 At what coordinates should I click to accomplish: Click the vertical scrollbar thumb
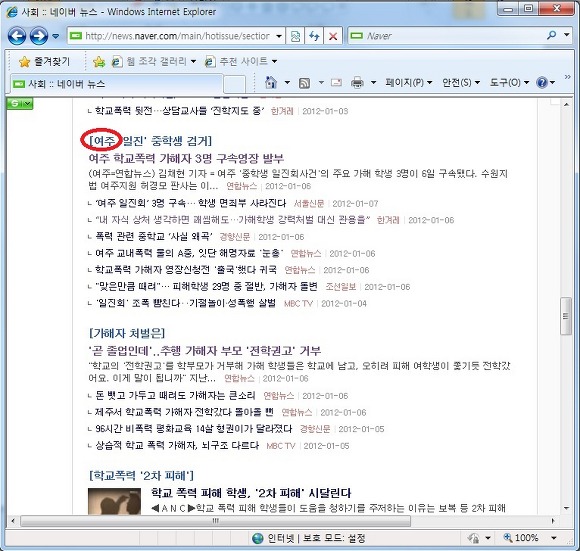pos(566,316)
